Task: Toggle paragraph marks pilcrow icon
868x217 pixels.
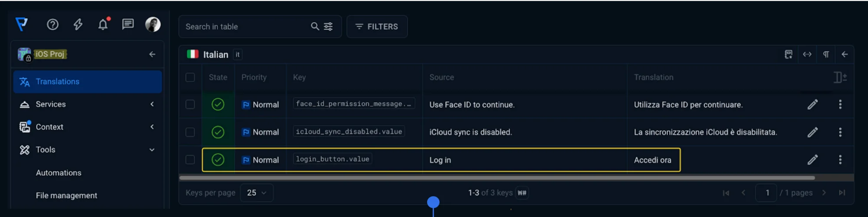Action: (826, 54)
